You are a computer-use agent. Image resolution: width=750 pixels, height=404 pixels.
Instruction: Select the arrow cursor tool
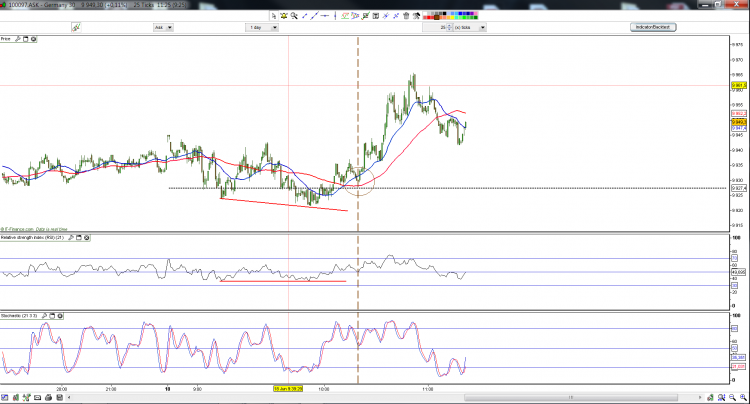click(274, 16)
